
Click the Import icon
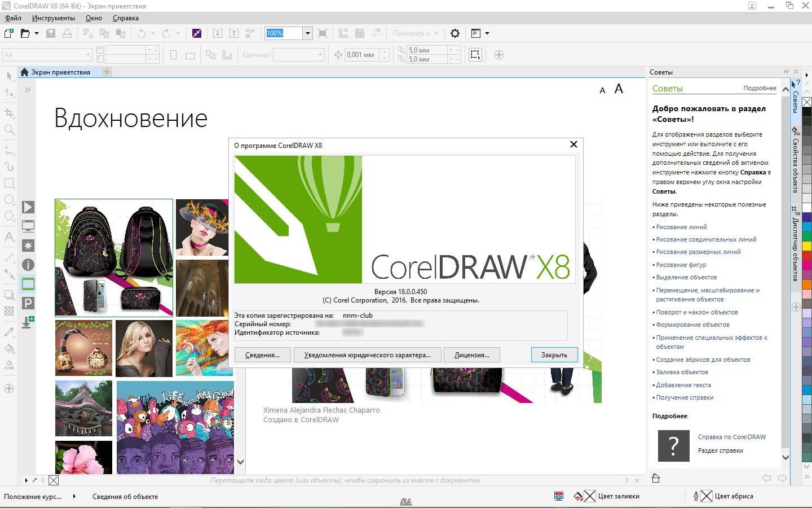coord(218,33)
